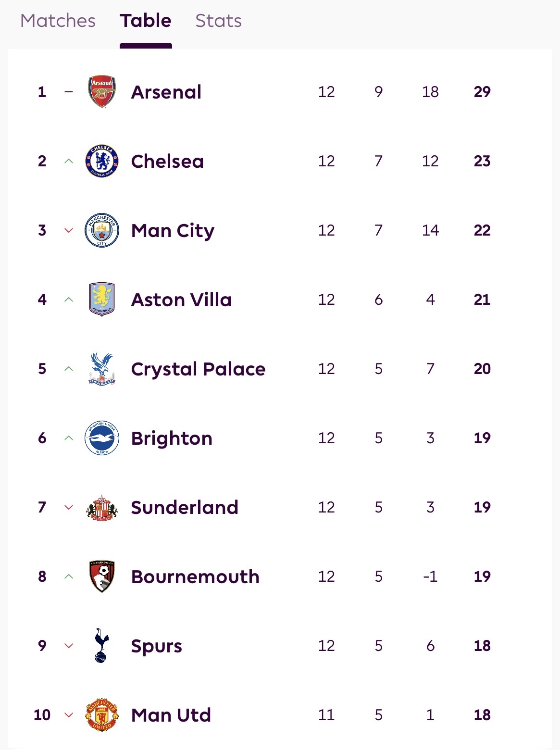Tap the Spurs team name
Screen dimensions: 560x750
157,646
